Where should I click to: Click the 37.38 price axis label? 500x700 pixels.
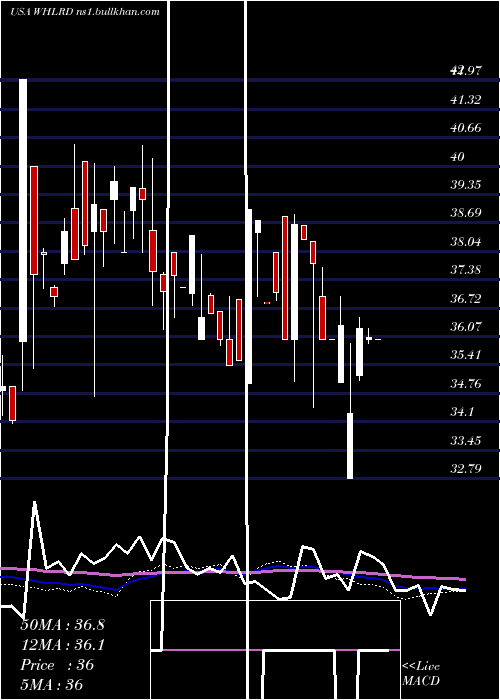click(466, 270)
